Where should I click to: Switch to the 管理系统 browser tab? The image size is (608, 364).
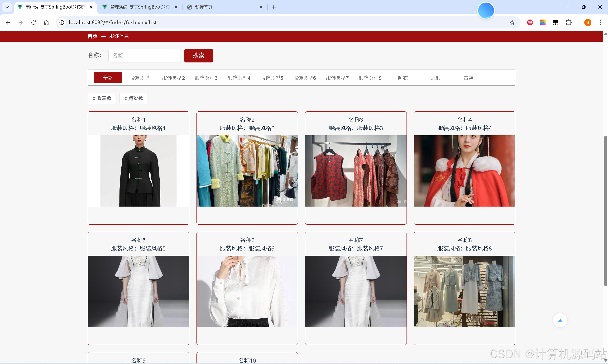pos(140,7)
